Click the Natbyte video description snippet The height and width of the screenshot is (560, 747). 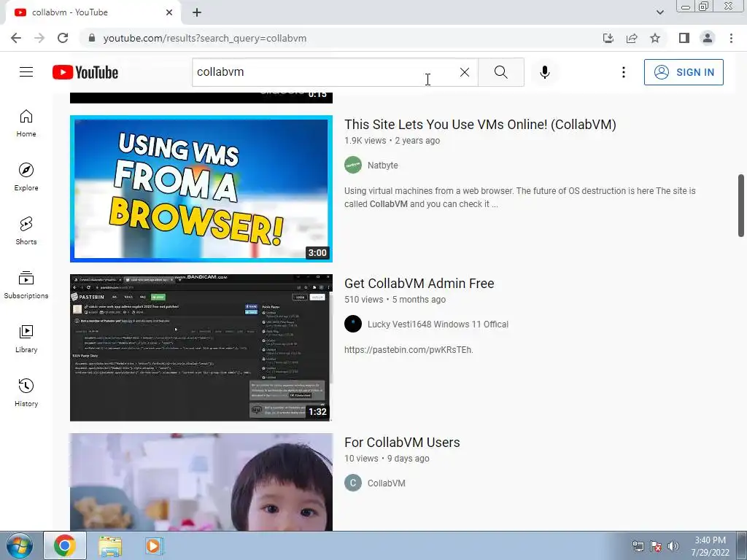[519, 197]
